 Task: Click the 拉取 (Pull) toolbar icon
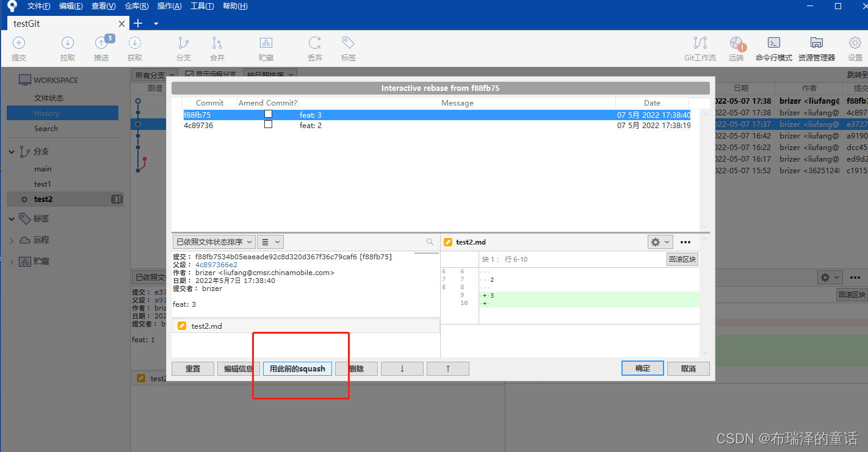[x=68, y=49]
